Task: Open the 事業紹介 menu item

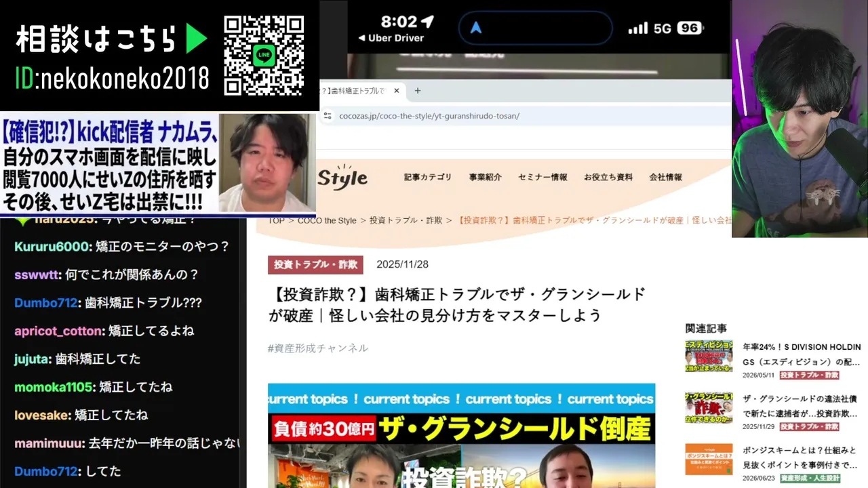Action: (x=486, y=177)
